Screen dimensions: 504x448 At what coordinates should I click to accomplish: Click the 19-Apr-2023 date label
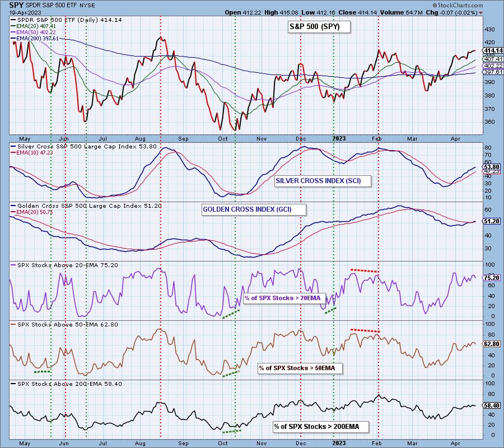[25, 13]
